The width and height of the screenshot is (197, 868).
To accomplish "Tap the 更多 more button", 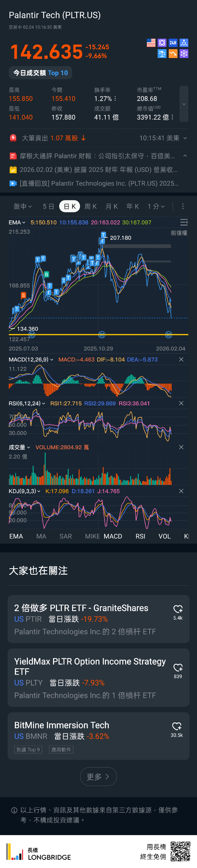I will (98, 777).
